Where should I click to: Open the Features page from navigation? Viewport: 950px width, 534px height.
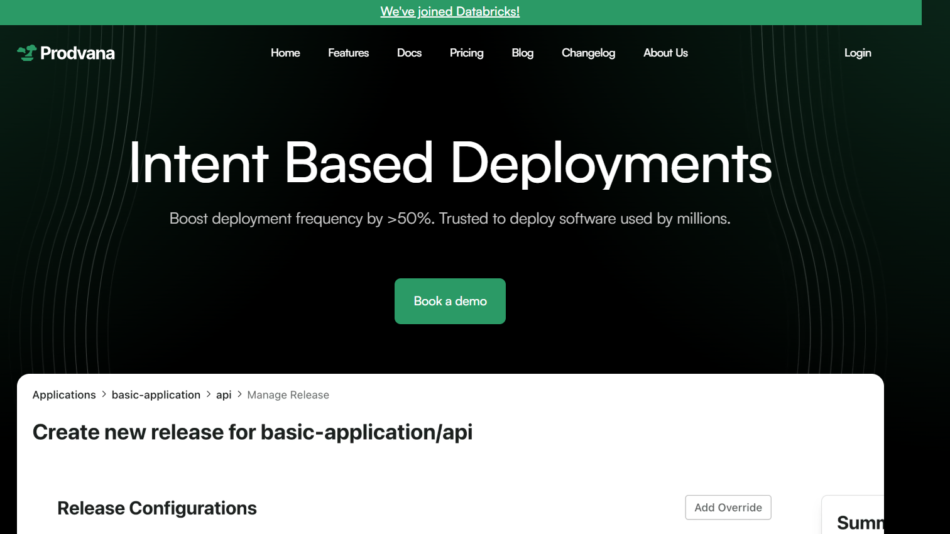(348, 53)
